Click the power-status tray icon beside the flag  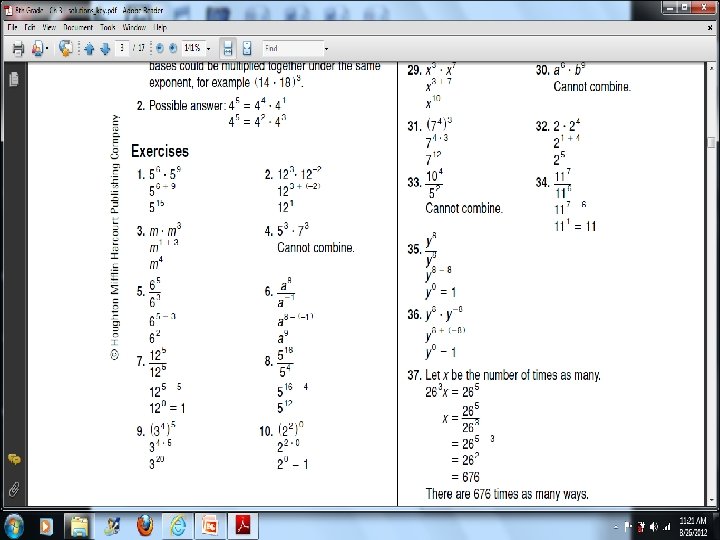[x=641, y=527]
